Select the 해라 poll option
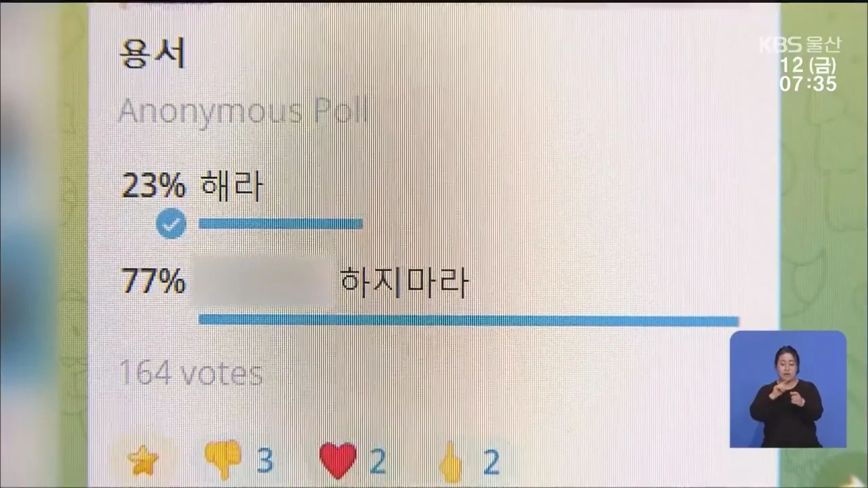The height and width of the screenshot is (488, 868). pyautogui.click(x=231, y=185)
